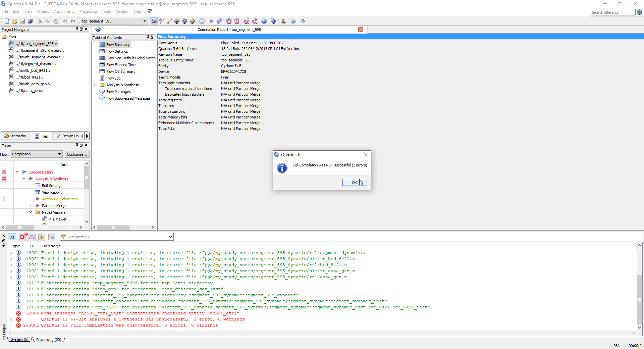The height and width of the screenshot is (349, 644).
Task: Toggle the Error messages filter
Action: pos(22,237)
